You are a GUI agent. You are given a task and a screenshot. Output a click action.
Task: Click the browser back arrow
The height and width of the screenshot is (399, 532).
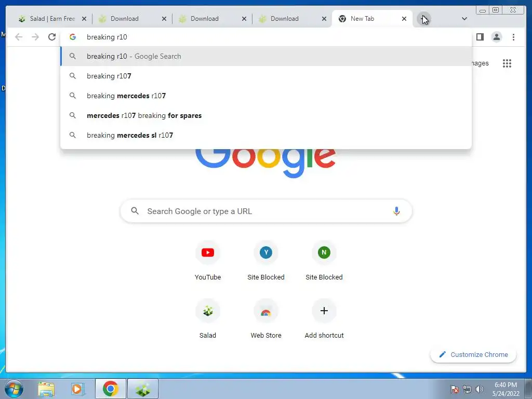(19, 37)
